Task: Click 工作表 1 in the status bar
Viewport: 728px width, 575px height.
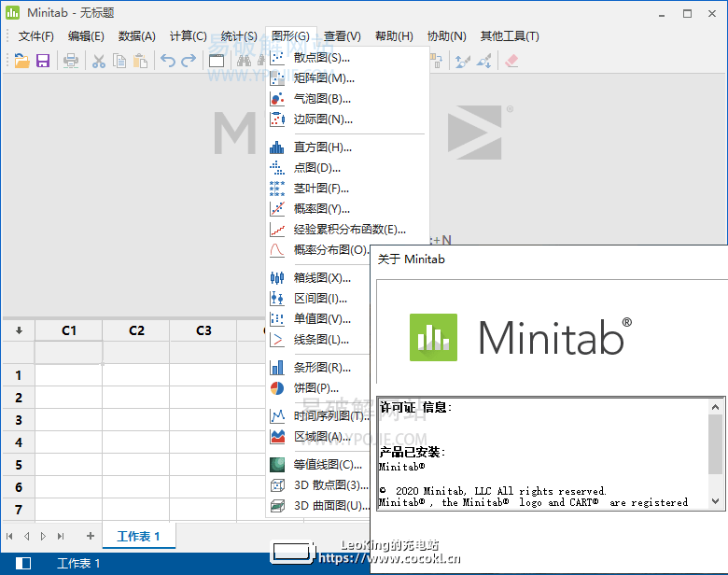Action: pyautogui.click(x=78, y=564)
